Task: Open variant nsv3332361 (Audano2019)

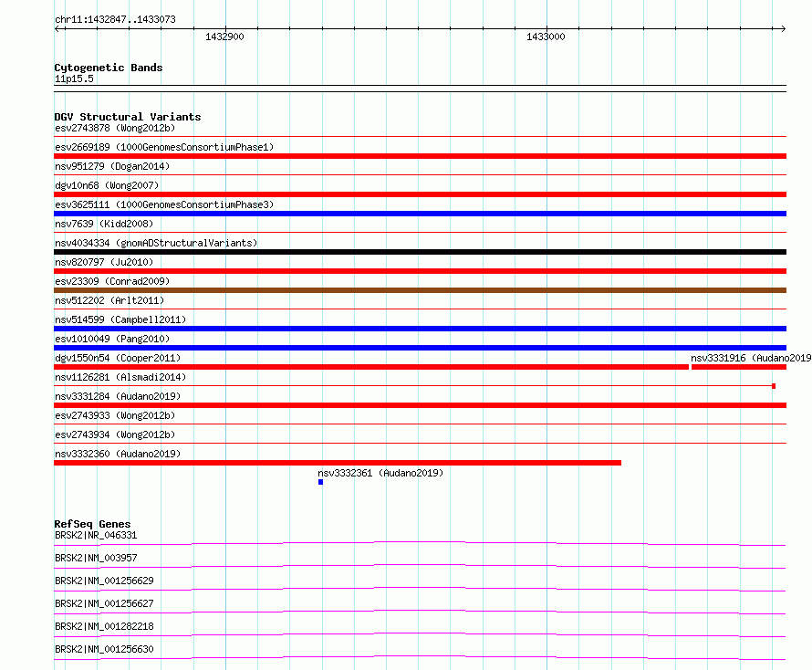Action: click(x=380, y=473)
